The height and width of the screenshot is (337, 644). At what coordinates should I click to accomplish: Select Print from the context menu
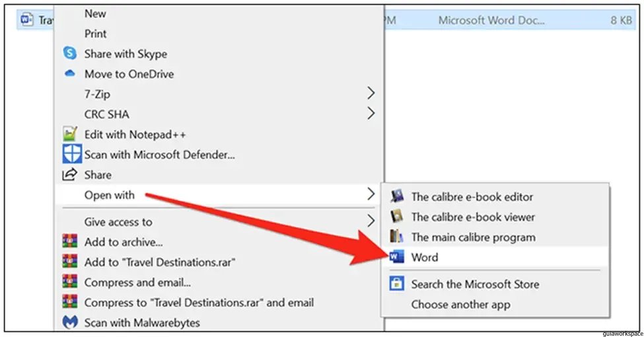(95, 33)
